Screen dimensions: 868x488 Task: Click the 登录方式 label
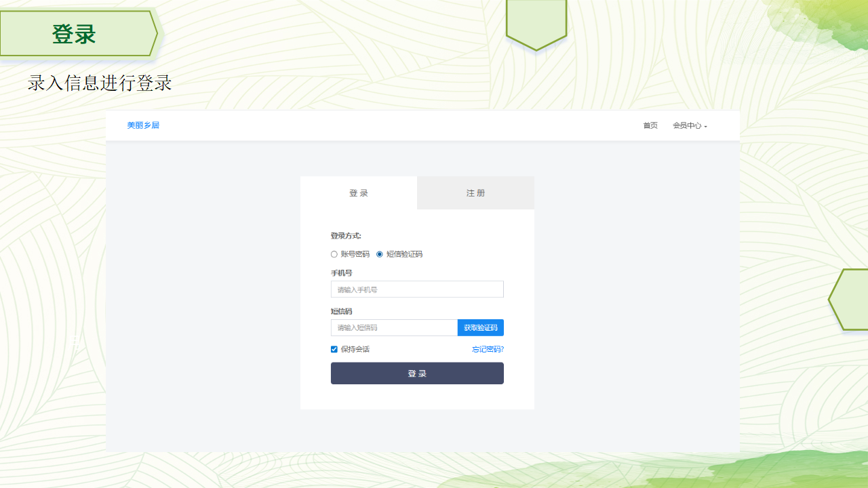346,236
